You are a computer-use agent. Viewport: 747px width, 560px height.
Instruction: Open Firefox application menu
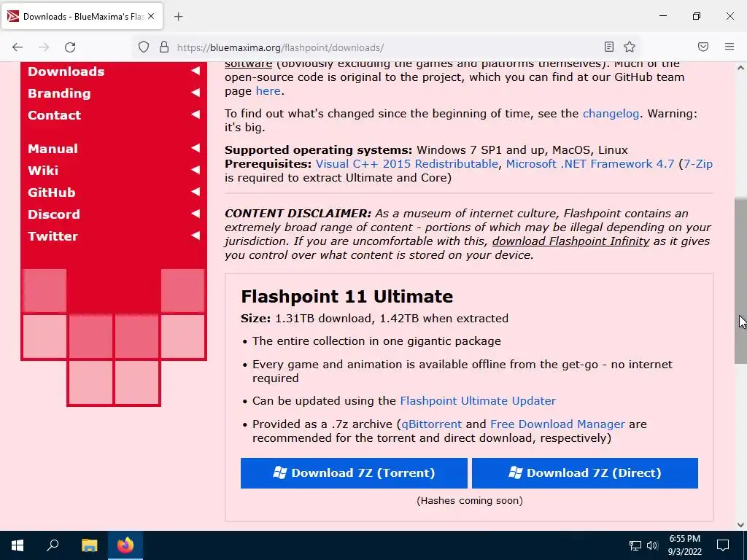coord(729,47)
